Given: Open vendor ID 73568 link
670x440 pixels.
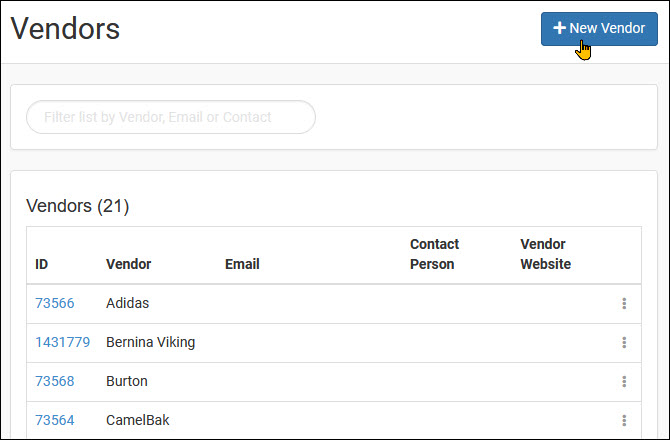Looking at the screenshot, I should tap(55, 381).
